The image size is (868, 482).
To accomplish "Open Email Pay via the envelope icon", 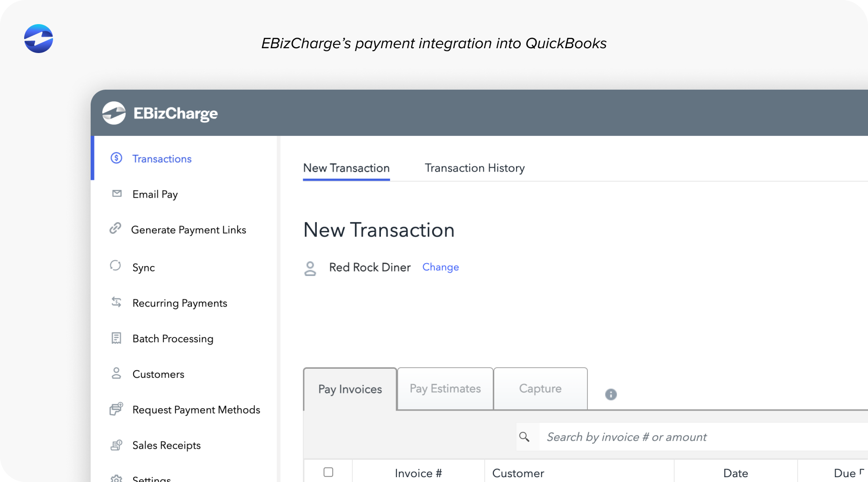I will 116,194.
